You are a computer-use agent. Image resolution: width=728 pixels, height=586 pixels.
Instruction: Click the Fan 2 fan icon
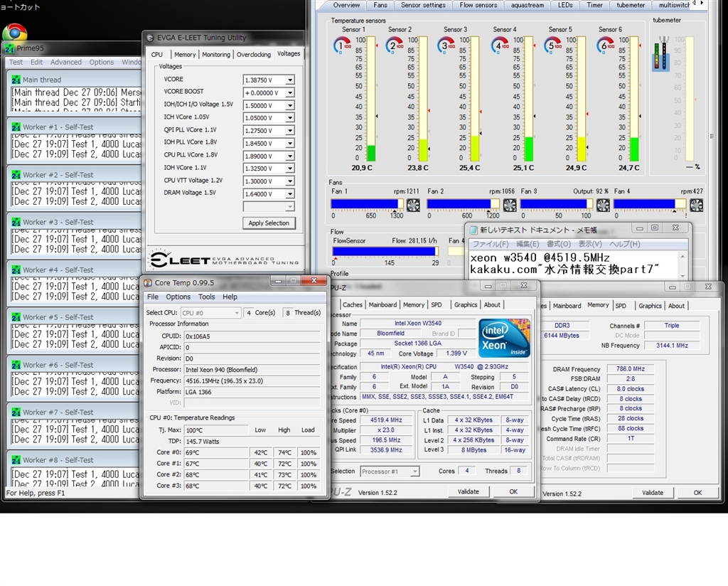(x=510, y=205)
